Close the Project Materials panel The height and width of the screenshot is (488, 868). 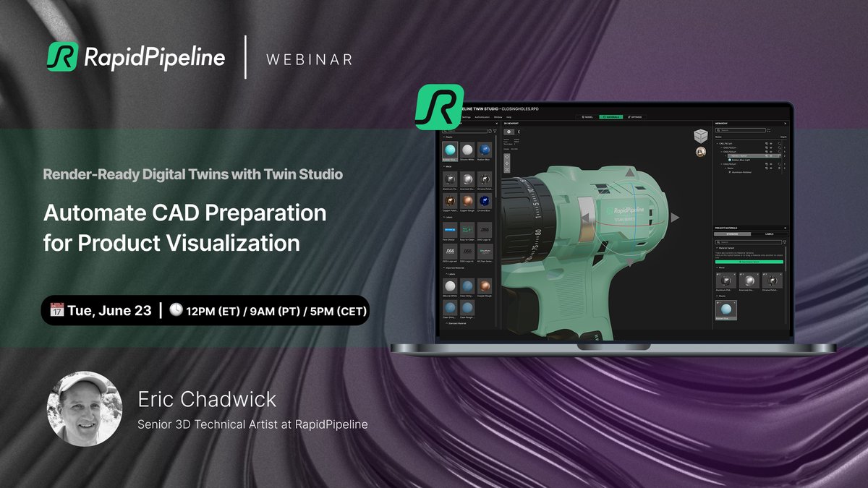(x=785, y=228)
